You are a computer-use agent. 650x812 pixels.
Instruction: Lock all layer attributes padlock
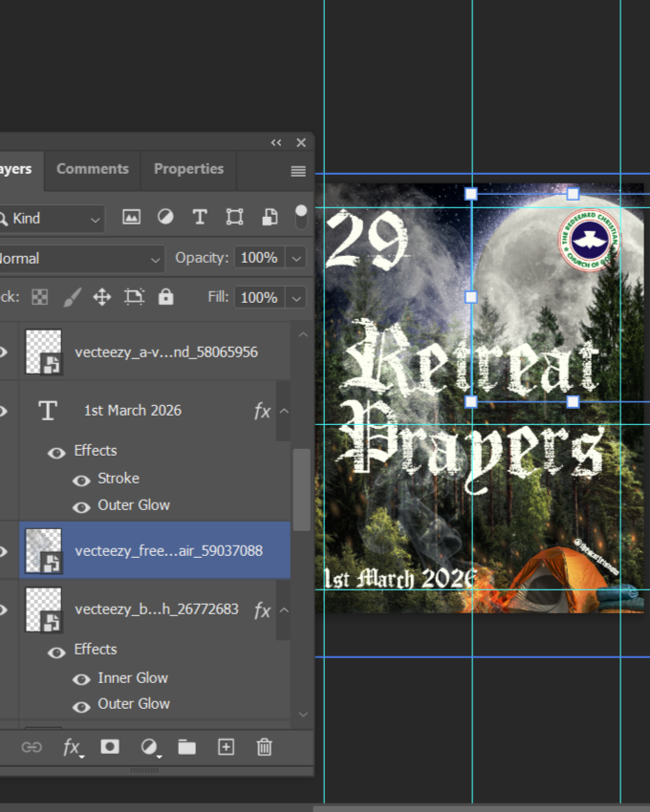click(x=166, y=297)
